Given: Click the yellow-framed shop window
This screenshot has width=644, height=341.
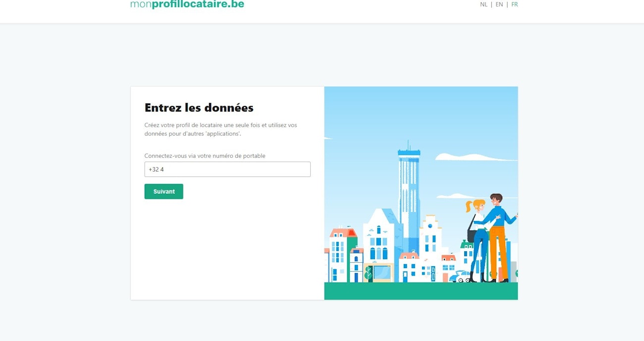Looking at the screenshot, I should point(379,273).
